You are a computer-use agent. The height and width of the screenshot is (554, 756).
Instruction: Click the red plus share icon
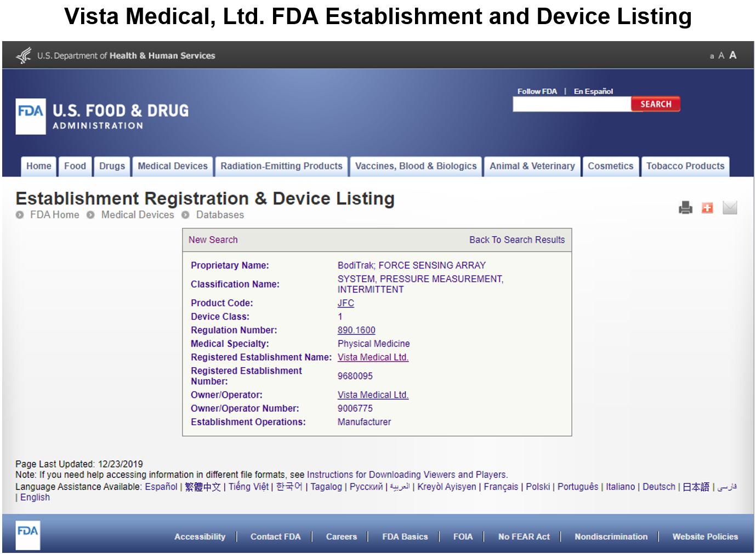pos(707,208)
